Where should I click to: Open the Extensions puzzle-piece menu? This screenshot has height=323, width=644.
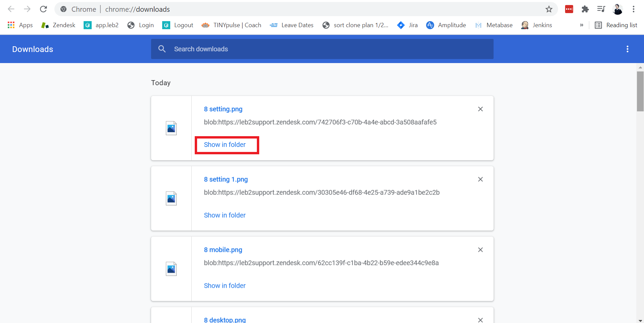click(585, 9)
